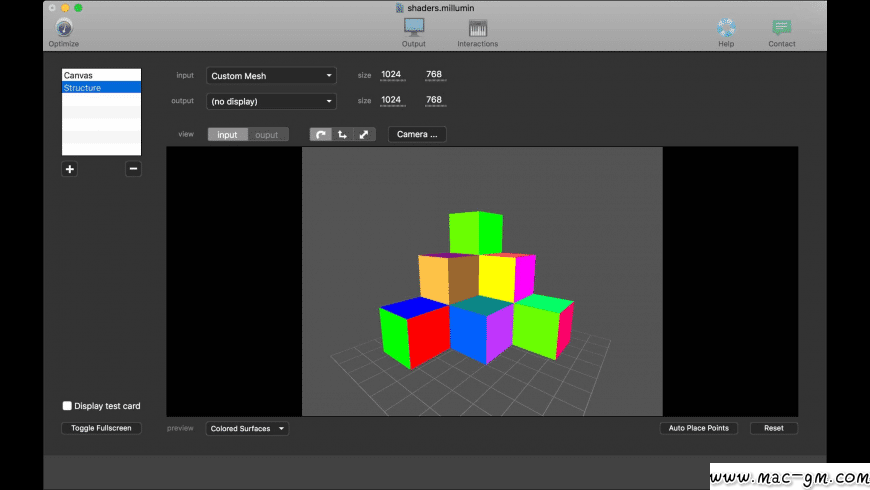Expand the Colored Surfaces preview dropdown

click(x=247, y=428)
